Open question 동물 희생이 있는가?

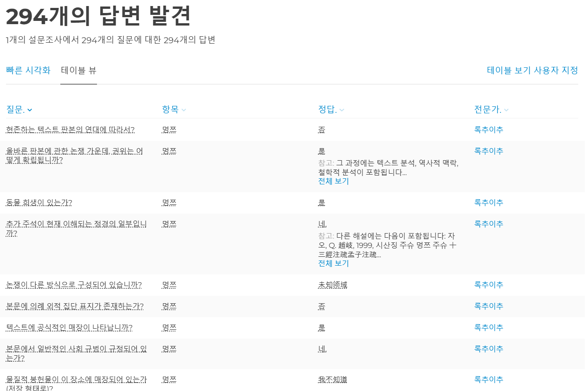39,202
